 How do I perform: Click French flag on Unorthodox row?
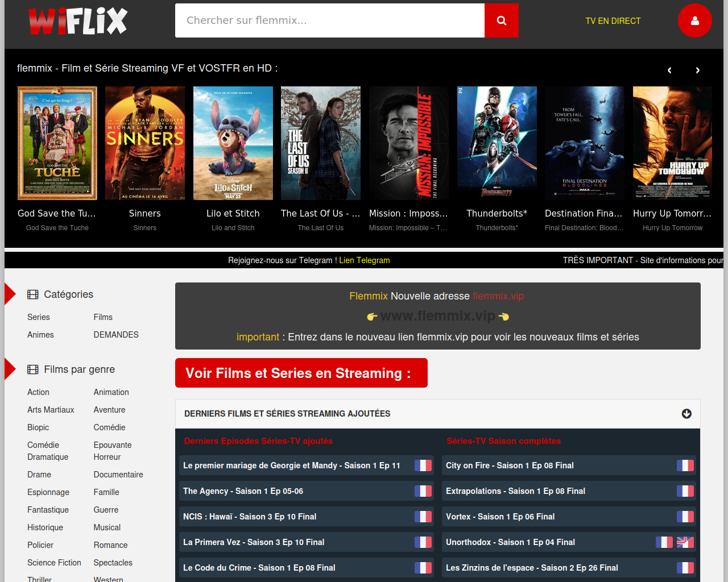[664, 542]
